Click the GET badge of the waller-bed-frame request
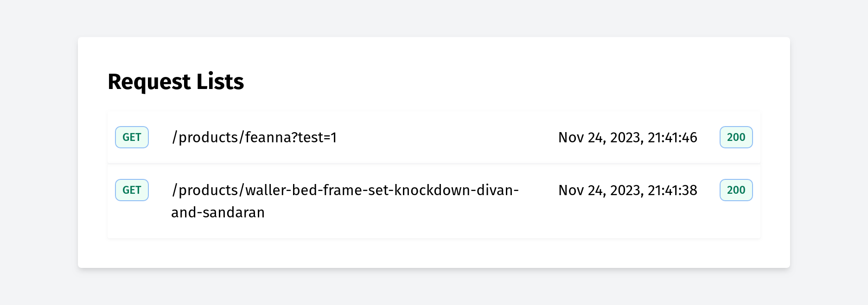868x305 pixels. (x=132, y=190)
